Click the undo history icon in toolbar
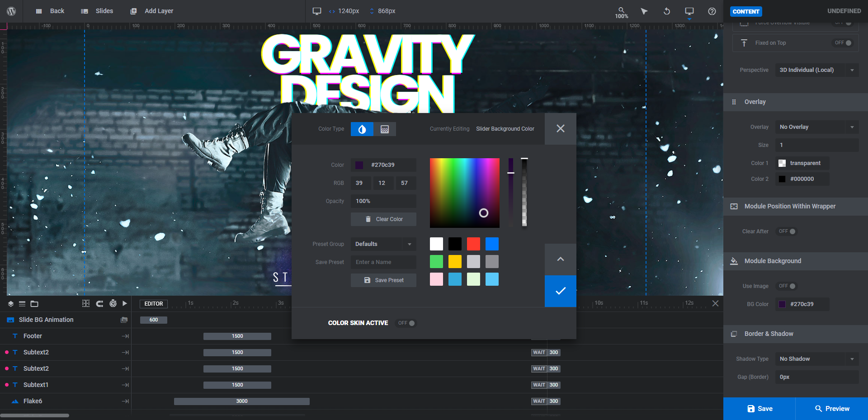The image size is (868, 420). (x=666, y=11)
